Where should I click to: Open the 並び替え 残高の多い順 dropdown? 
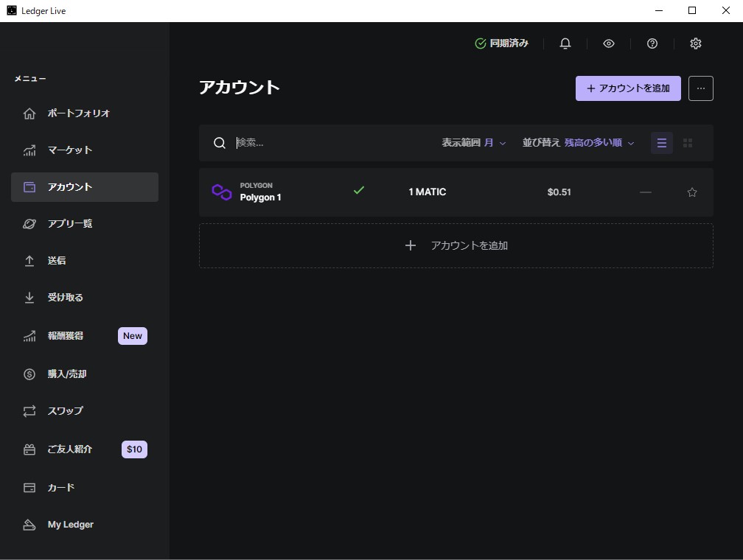[578, 143]
